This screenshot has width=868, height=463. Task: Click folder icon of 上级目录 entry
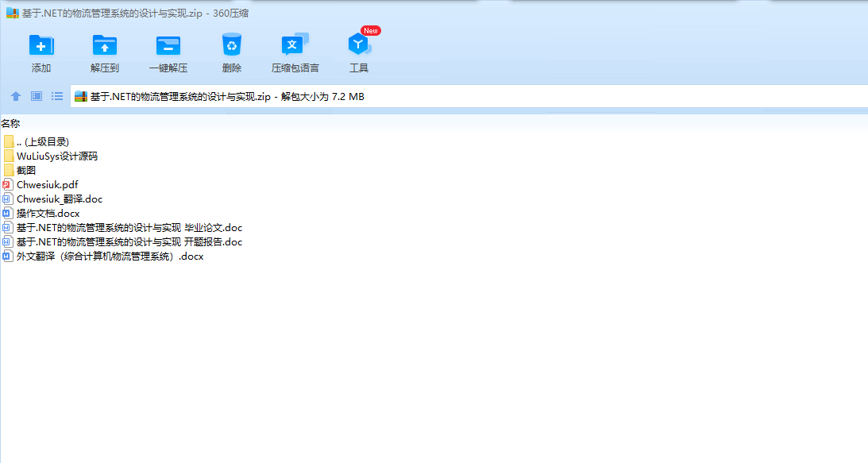click(x=8, y=142)
